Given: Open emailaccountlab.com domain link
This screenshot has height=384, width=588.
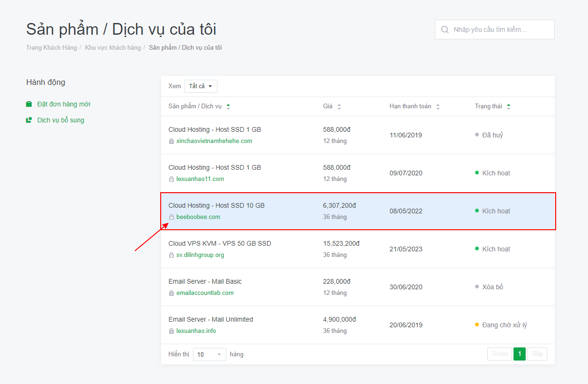Looking at the screenshot, I should (205, 293).
